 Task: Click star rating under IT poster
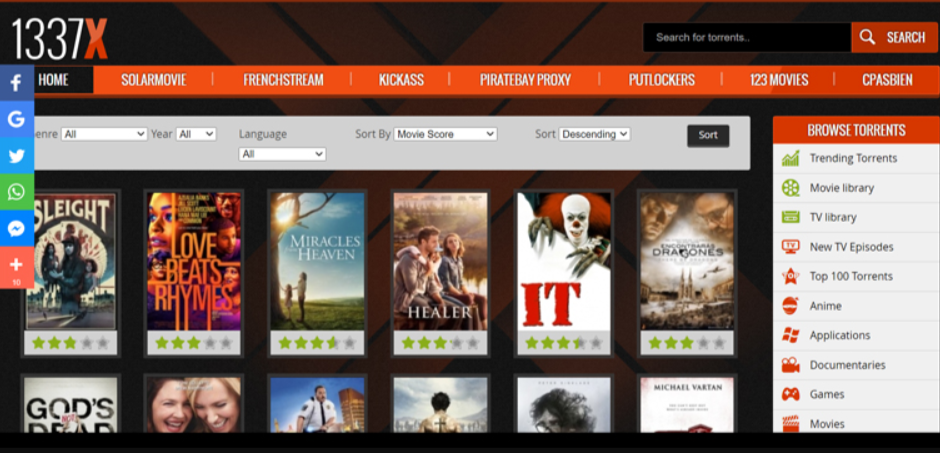point(564,343)
